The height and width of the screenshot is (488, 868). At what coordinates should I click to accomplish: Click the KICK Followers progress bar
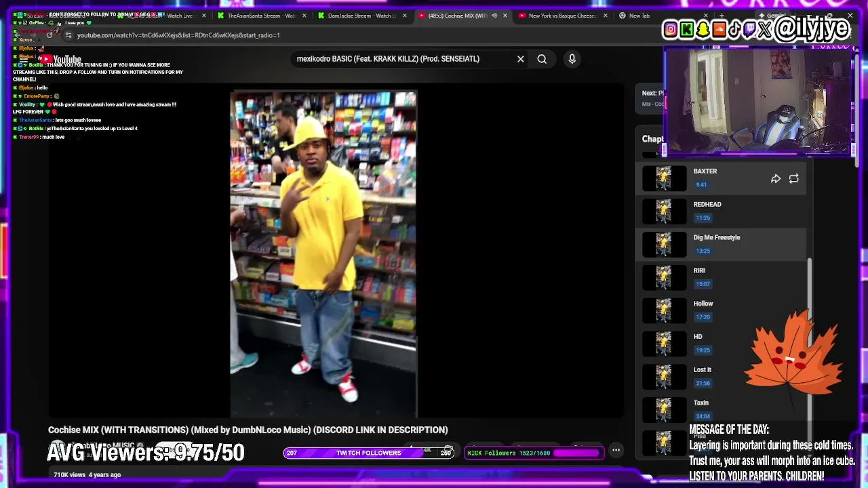[x=534, y=453]
